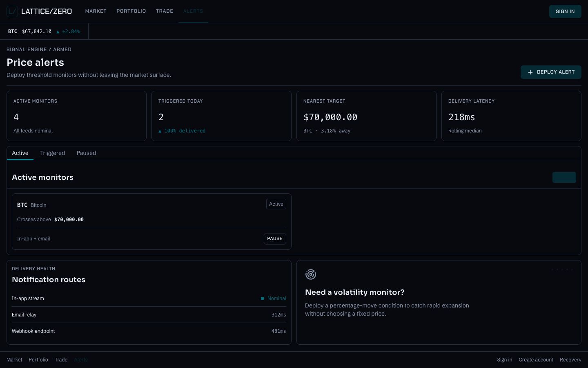588x368 pixels.
Task: Click the 'Active monitors' section heading
Action: pyautogui.click(x=42, y=177)
